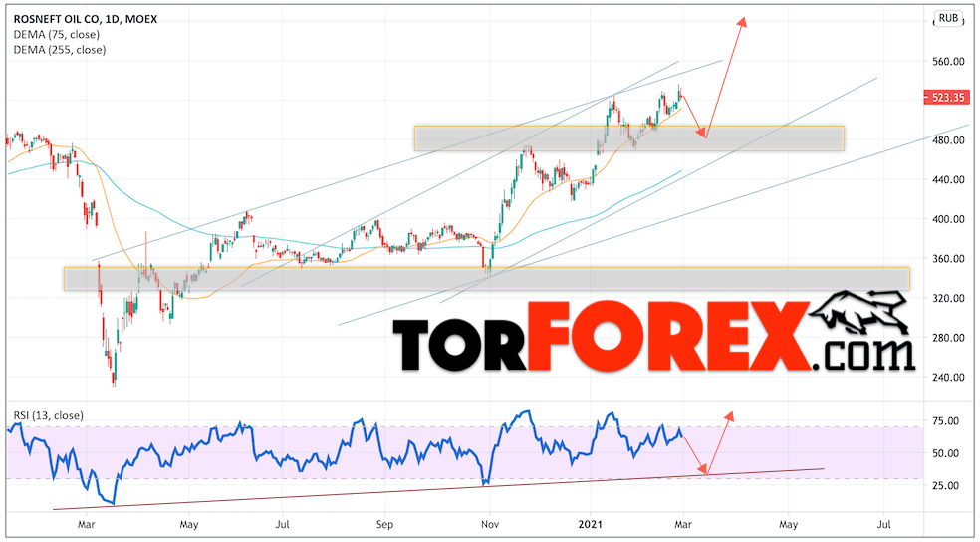Click the 320.00 price axis label
The image size is (980, 542).
click(x=946, y=298)
